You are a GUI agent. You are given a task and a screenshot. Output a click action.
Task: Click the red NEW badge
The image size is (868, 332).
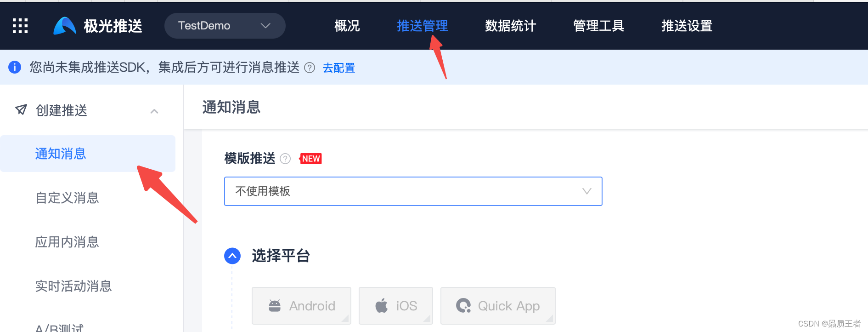[311, 159]
